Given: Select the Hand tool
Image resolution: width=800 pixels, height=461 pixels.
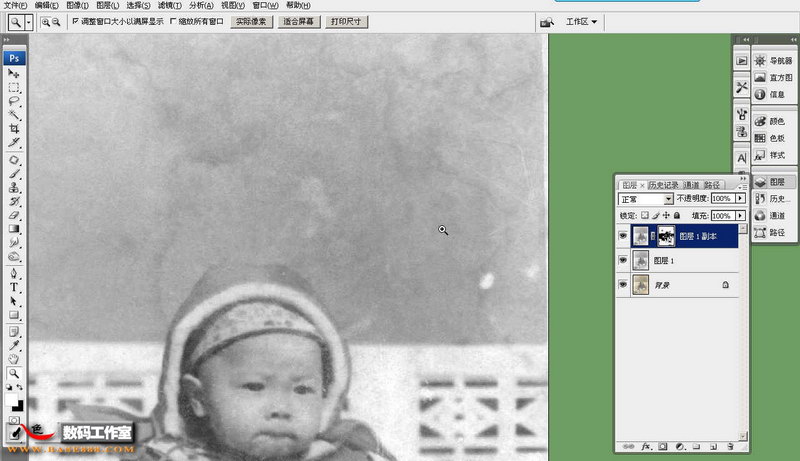Looking at the screenshot, I should point(14,360).
